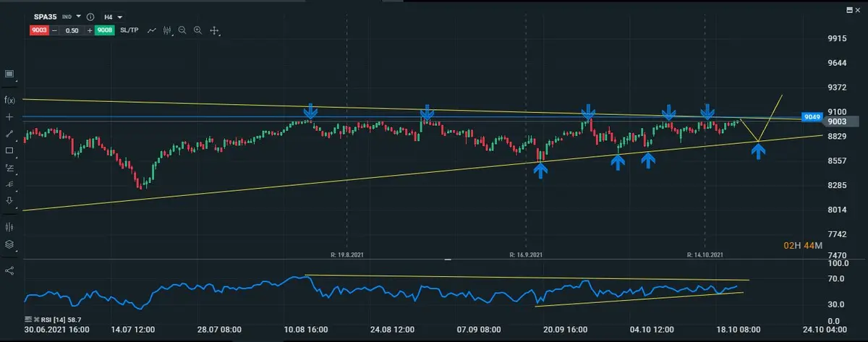Image resolution: width=868 pixels, height=342 pixels.
Task: Click the red 9003 sell button
Action: pyautogui.click(x=38, y=30)
